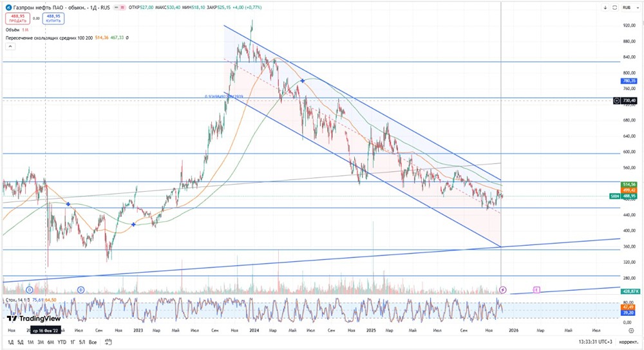Click the second dividend D marker near Июл

tap(81, 290)
